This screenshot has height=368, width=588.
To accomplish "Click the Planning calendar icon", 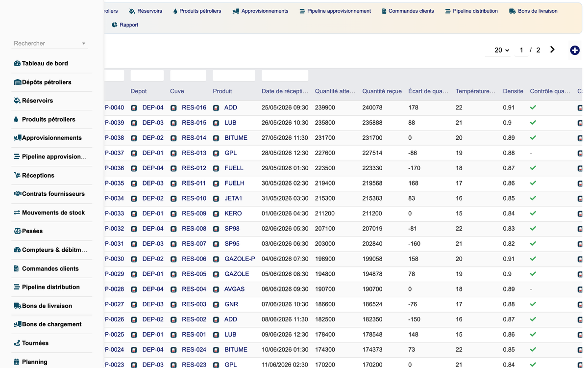I will click(17, 362).
